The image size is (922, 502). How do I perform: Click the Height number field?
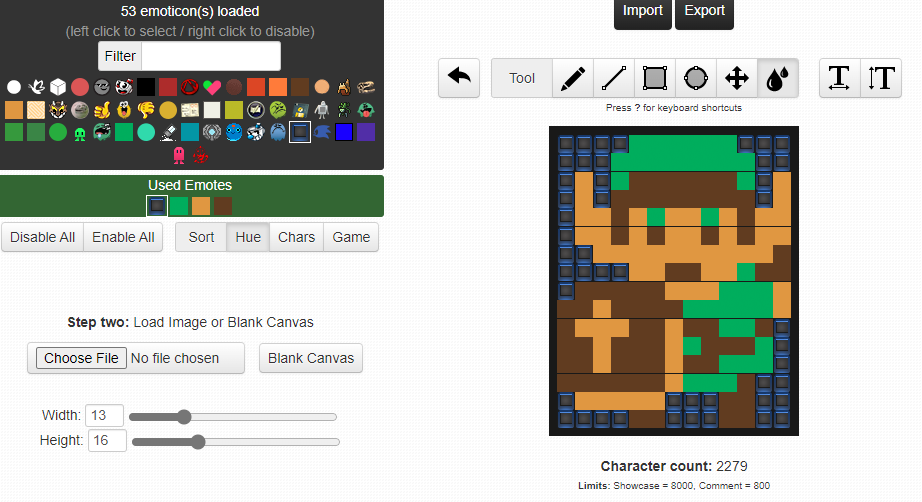107,440
